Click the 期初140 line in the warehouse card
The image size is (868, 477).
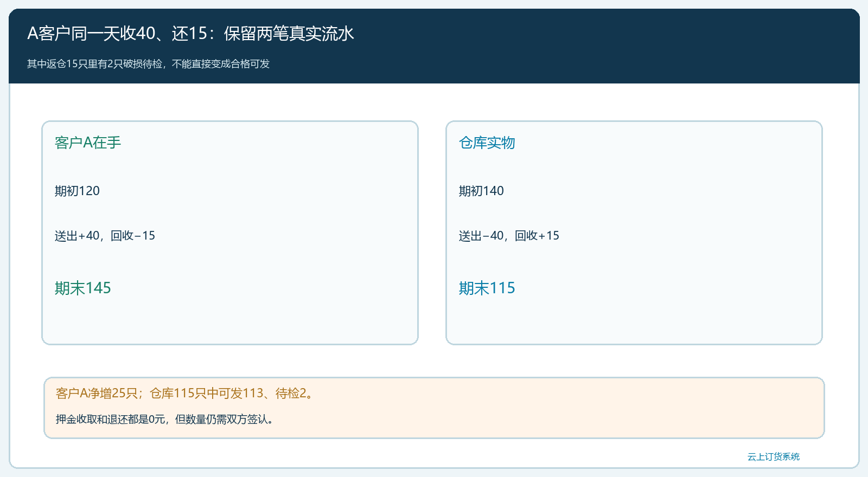coord(482,191)
